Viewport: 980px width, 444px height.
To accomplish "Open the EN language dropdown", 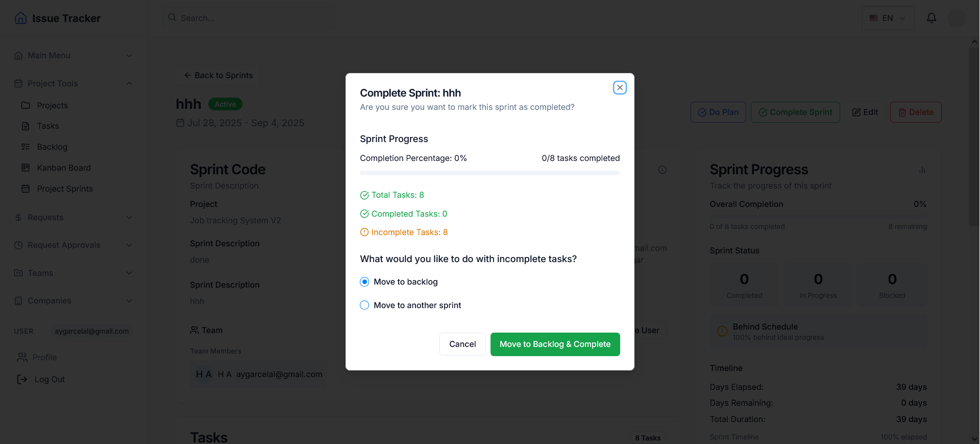I will [x=888, y=18].
